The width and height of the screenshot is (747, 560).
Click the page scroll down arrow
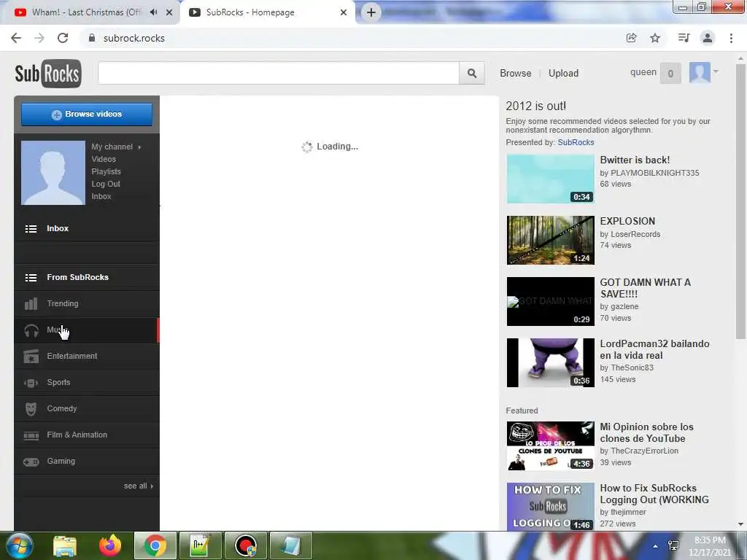pos(740,524)
